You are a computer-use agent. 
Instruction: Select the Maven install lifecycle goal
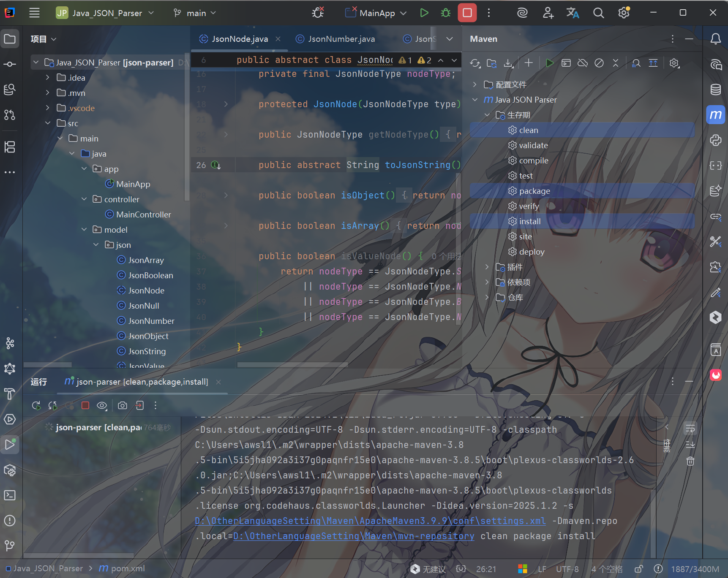click(582, 221)
